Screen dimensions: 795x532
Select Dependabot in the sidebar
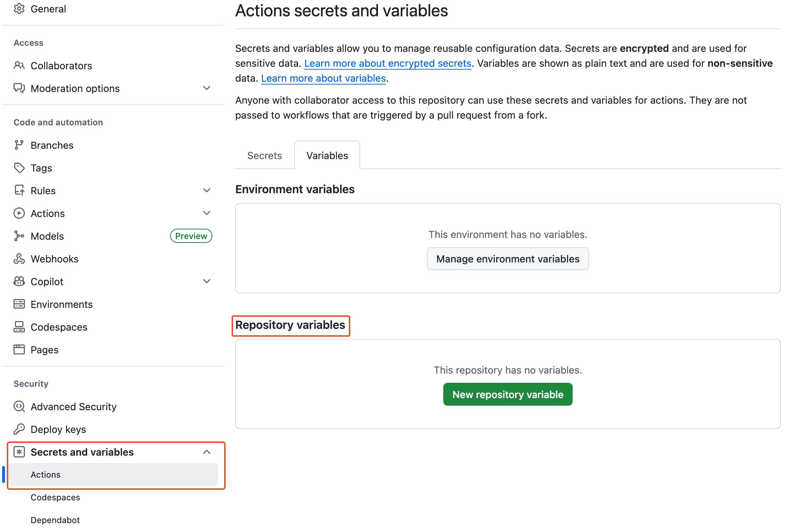pos(55,520)
